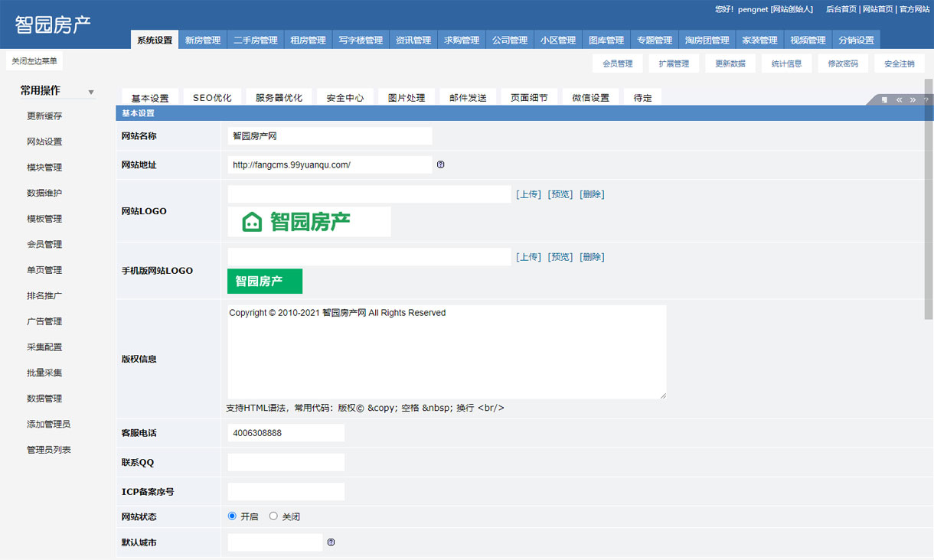
Task: Collapse the 常用操作 menu arrow
Action: tap(91, 93)
